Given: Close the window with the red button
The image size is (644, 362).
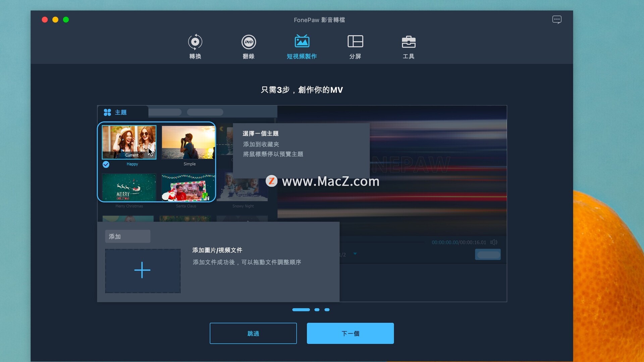Looking at the screenshot, I should tap(45, 20).
